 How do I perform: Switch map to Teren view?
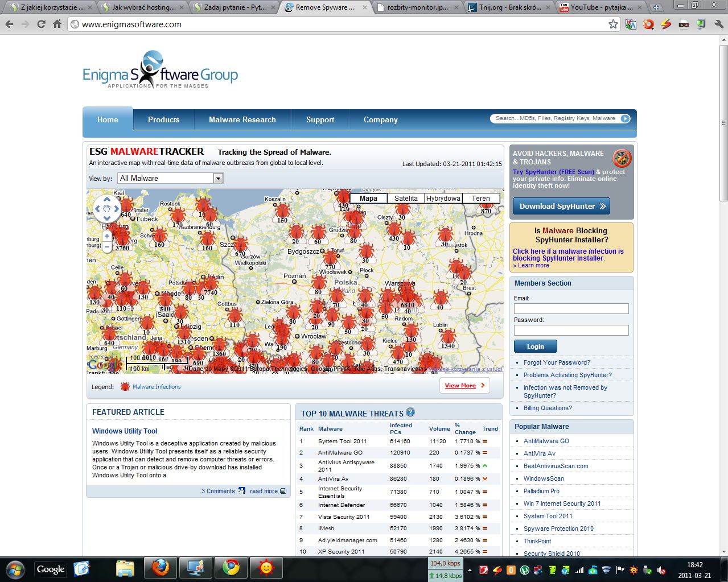point(481,199)
